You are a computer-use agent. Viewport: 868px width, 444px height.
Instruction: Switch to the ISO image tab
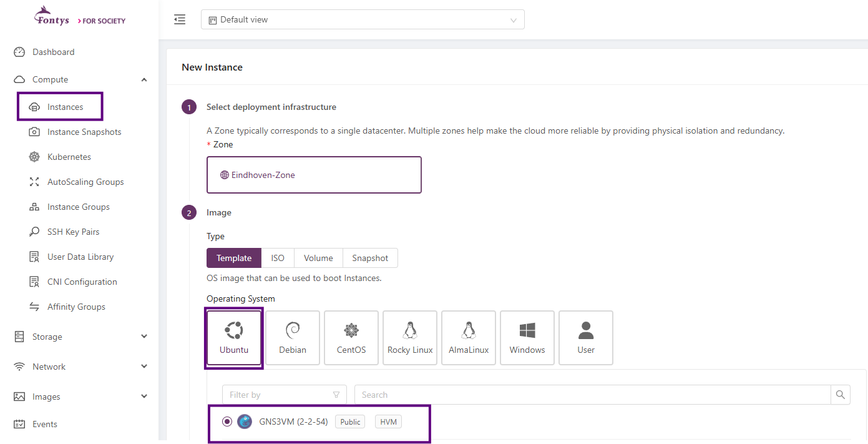(x=277, y=258)
